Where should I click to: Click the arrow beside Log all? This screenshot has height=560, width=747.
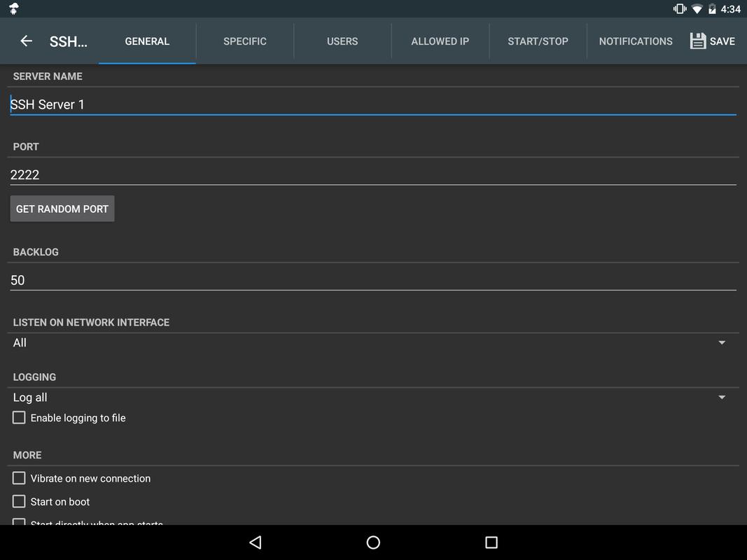click(x=722, y=397)
